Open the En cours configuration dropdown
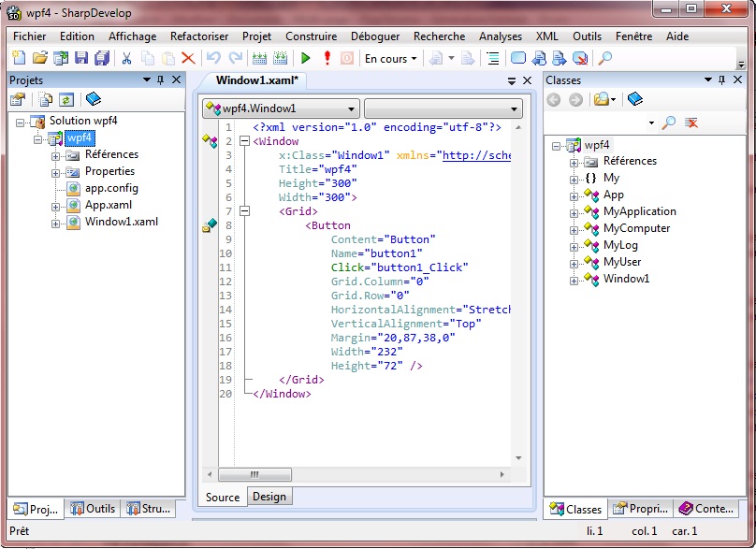This screenshot has width=756, height=549. click(390, 59)
